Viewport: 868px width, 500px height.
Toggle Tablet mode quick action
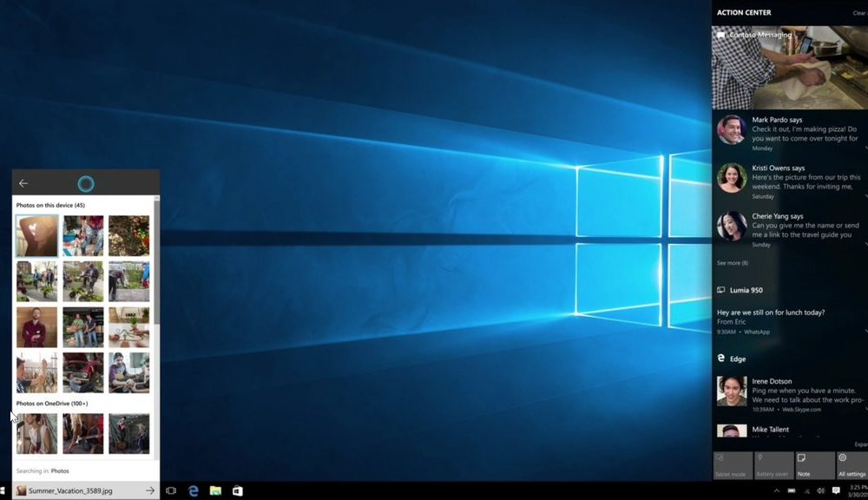point(732,465)
